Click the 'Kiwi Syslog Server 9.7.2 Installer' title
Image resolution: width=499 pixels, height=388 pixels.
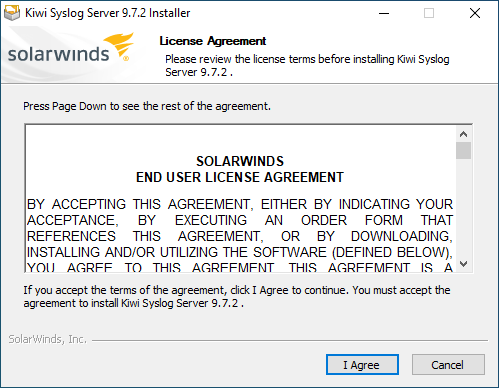[108, 13]
